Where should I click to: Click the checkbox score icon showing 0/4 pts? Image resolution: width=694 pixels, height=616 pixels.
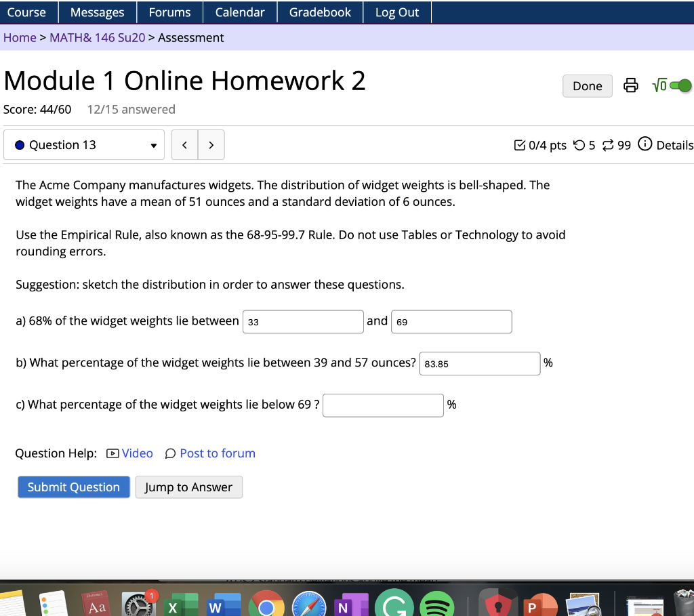[519, 144]
